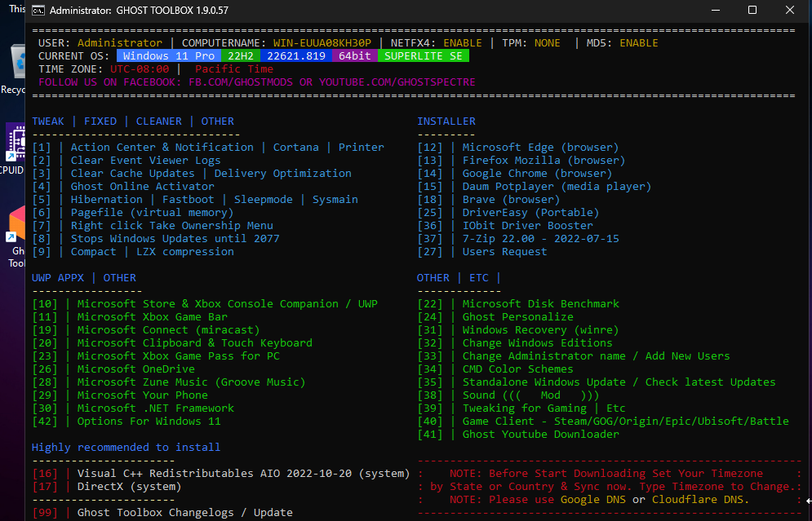Click the UTC-08:00 time zone value
Image resolution: width=812 pixels, height=521 pixels.
click(140, 68)
